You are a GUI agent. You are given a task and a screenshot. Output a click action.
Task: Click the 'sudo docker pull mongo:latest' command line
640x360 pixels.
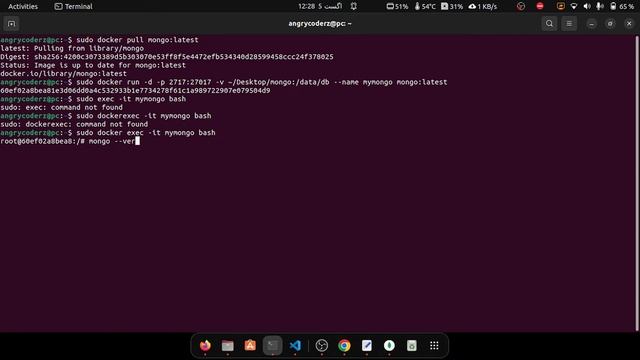(x=99, y=40)
